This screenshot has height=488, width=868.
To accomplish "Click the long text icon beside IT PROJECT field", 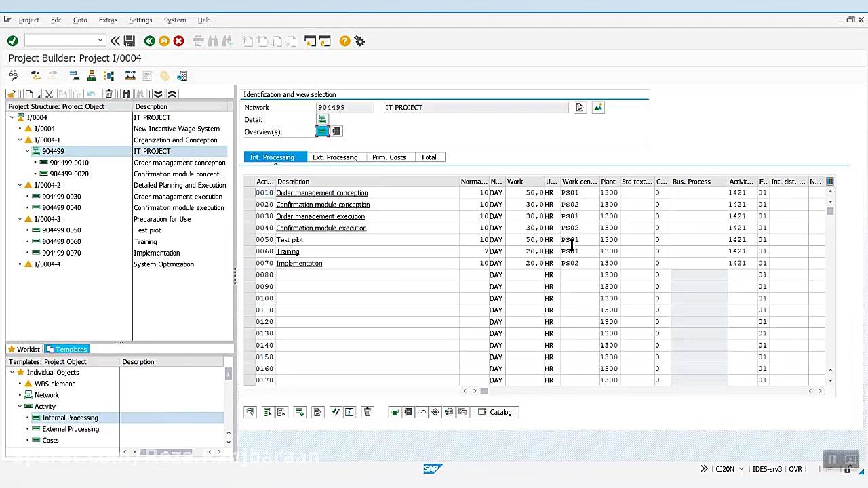I will point(580,108).
